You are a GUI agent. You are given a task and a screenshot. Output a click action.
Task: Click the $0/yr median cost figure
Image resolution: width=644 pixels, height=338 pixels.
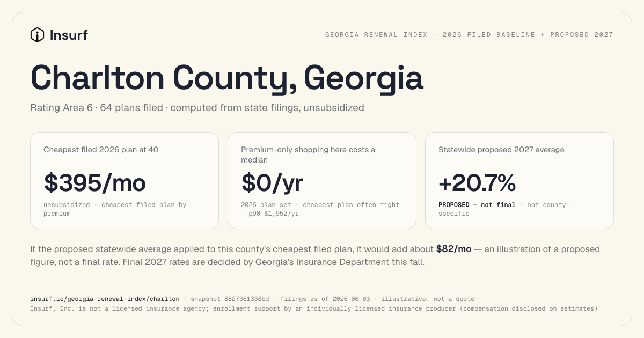[x=272, y=183]
